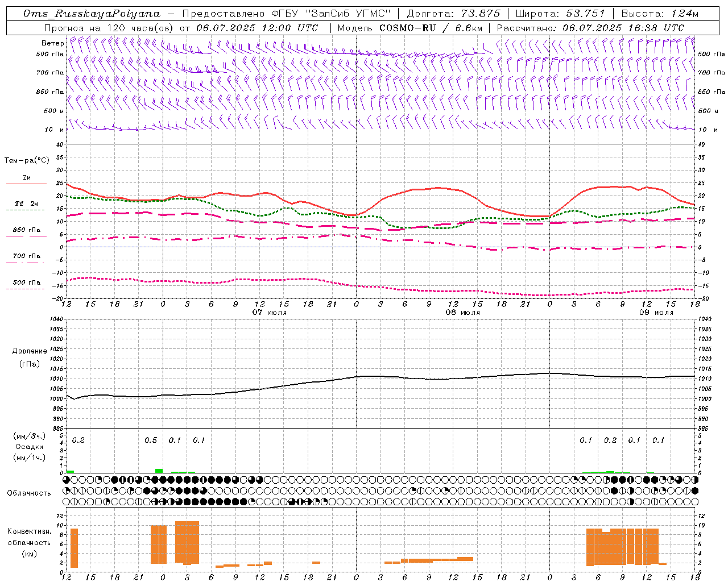Click the '(мм/3ч.)' precipitation unit label
Image resolution: width=728 pixels, height=582 pixels.
(x=29, y=436)
